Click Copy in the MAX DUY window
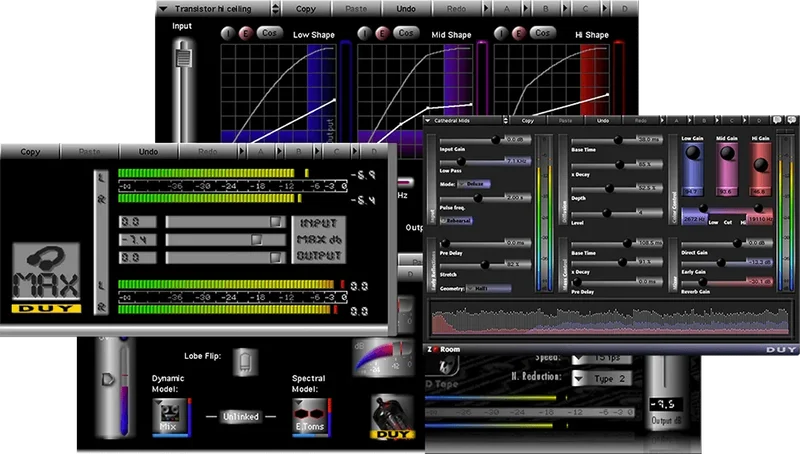800x454 pixels. coord(30,152)
